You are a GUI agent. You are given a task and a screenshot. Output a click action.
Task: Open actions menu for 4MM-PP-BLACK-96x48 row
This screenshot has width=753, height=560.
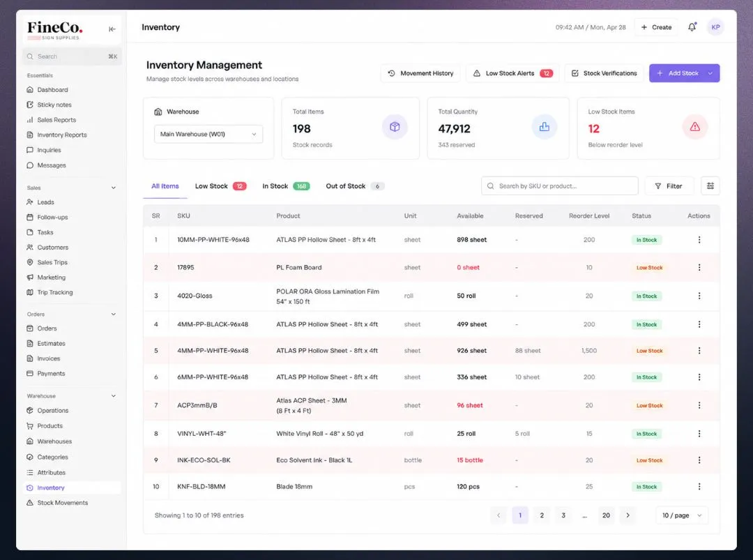click(x=699, y=324)
